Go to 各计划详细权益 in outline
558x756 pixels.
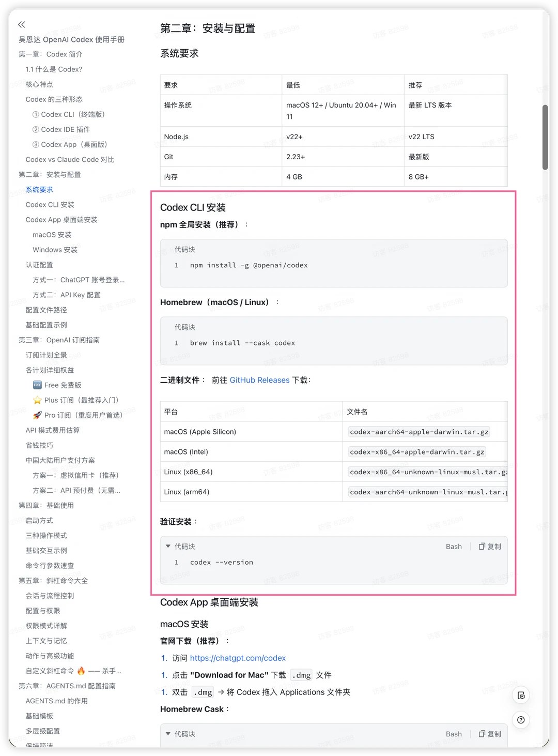(x=50, y=370)
